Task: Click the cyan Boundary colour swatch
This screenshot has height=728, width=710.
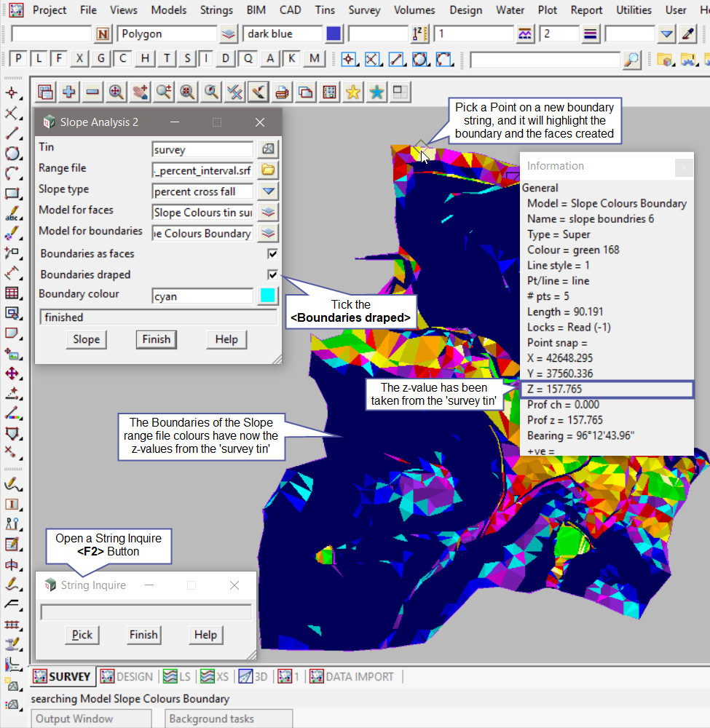Action: 268,296
